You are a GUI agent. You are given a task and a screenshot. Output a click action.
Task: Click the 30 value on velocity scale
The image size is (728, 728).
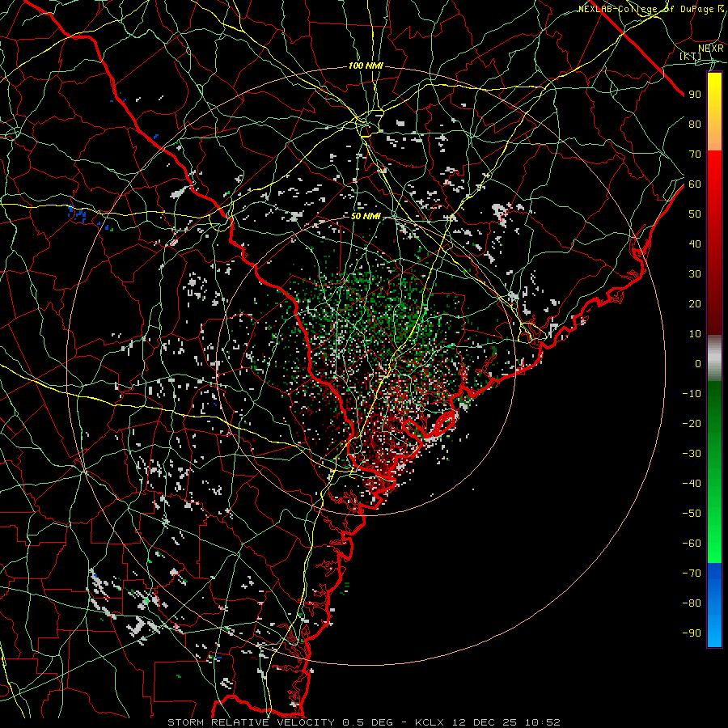click(695, 274)
